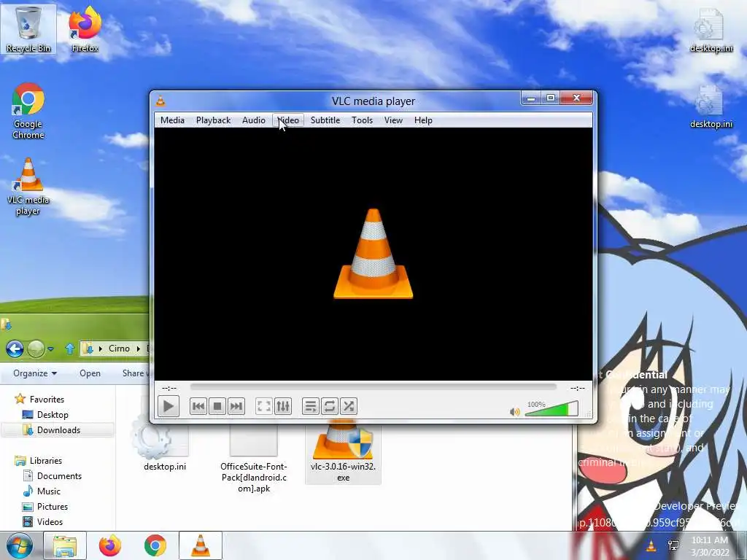Select Libraries in Explorer navigation pane
This screenshot has height=560, width=747.
tap(39, 461)
